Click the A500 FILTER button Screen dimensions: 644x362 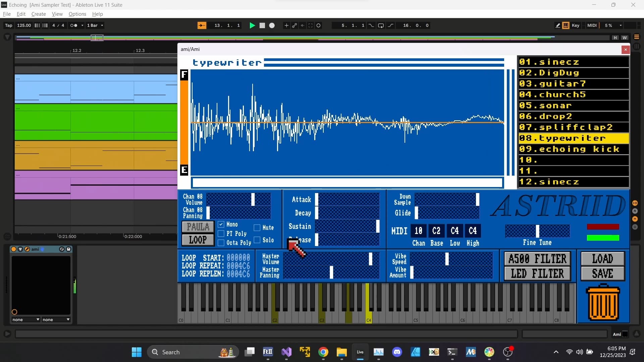point(537,259)
